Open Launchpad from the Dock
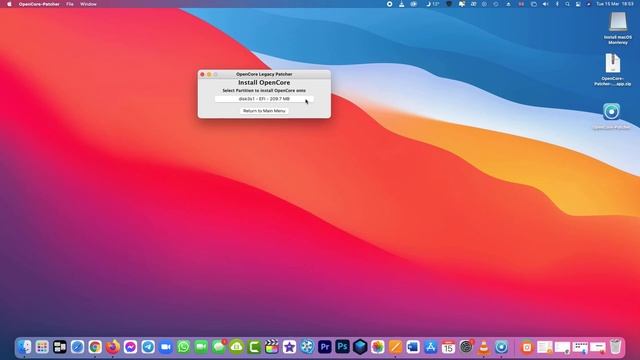 click(42, 347)
